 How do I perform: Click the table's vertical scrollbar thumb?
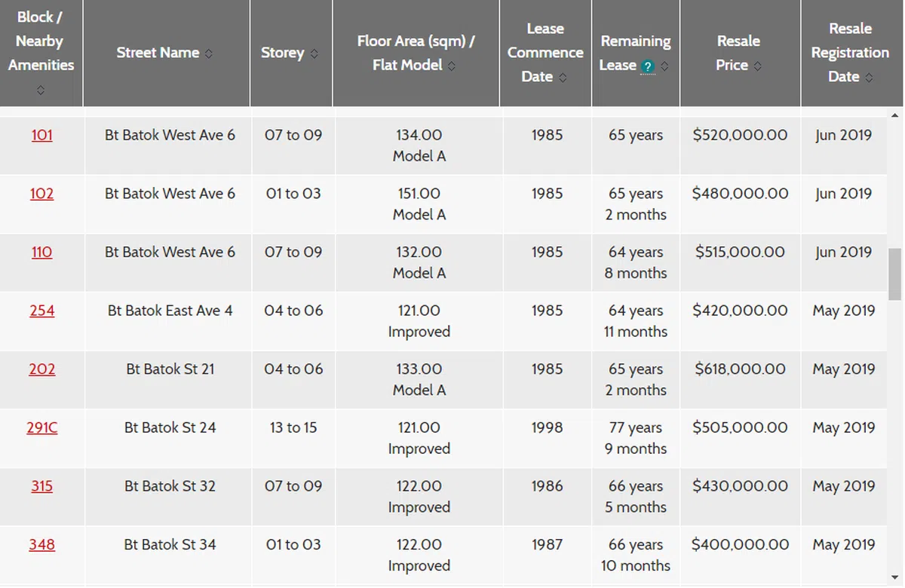tap(895, 274)
